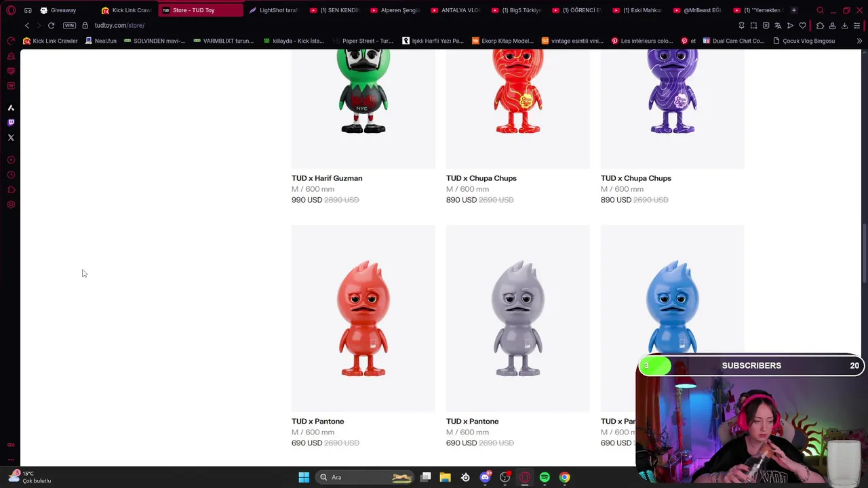Open Kick Link Crawler bookmark
The image size is (868, 488).
[51, 41]
